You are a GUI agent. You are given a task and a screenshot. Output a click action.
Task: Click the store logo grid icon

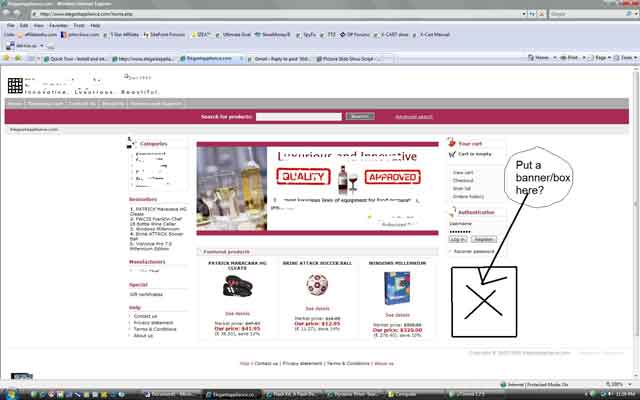point(15,86)
